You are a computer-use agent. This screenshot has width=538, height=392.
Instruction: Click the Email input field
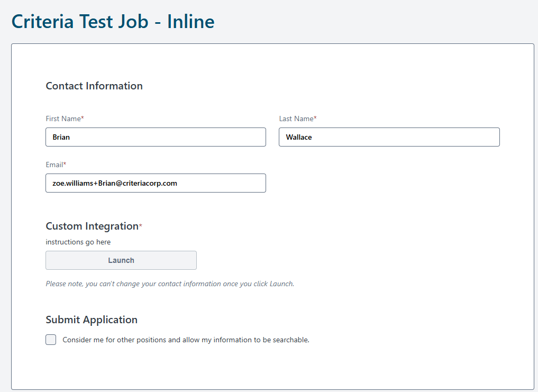pos(156,183)
